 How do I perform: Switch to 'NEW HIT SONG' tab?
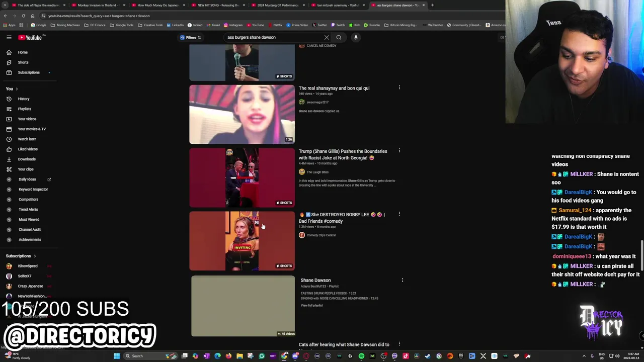click(x=218, y=5)
